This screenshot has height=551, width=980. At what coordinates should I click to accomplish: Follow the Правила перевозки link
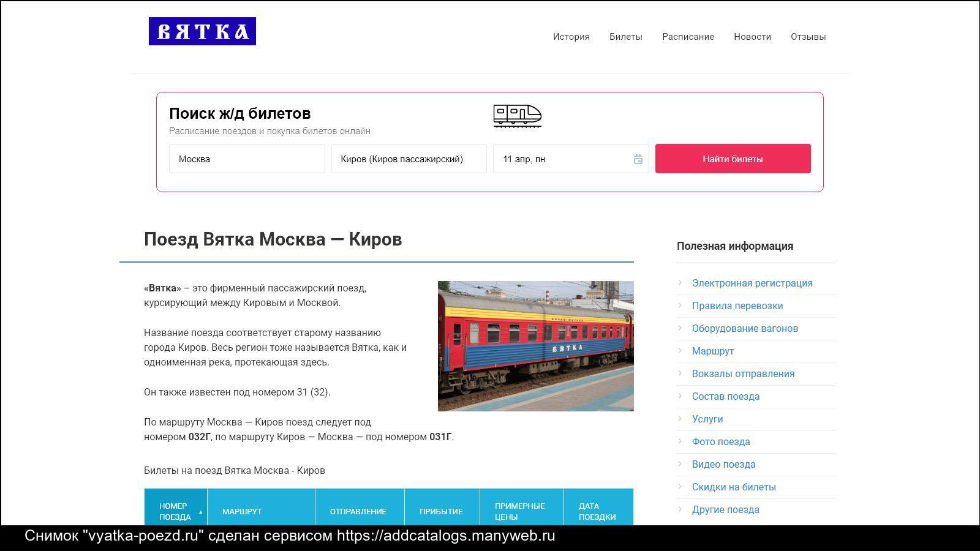pyautogui.click(x=737, y=305)
